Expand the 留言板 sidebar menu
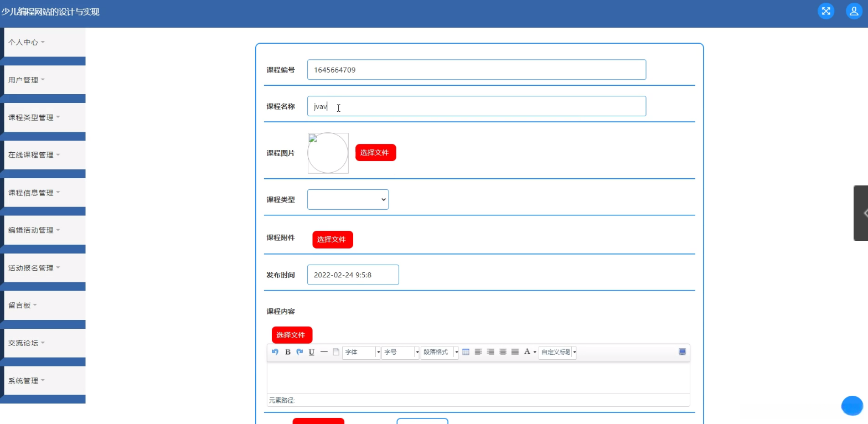The image size is (868, 424). coord(45,306)
